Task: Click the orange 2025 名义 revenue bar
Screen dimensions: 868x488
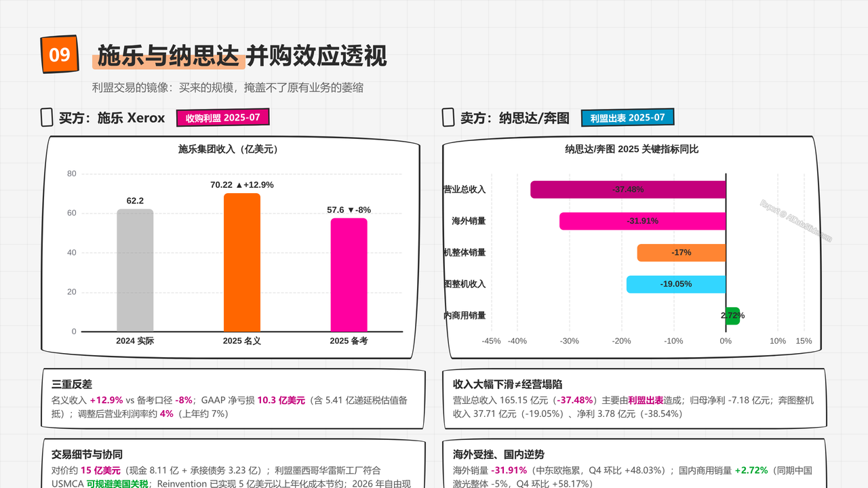Action: point(242,262)
